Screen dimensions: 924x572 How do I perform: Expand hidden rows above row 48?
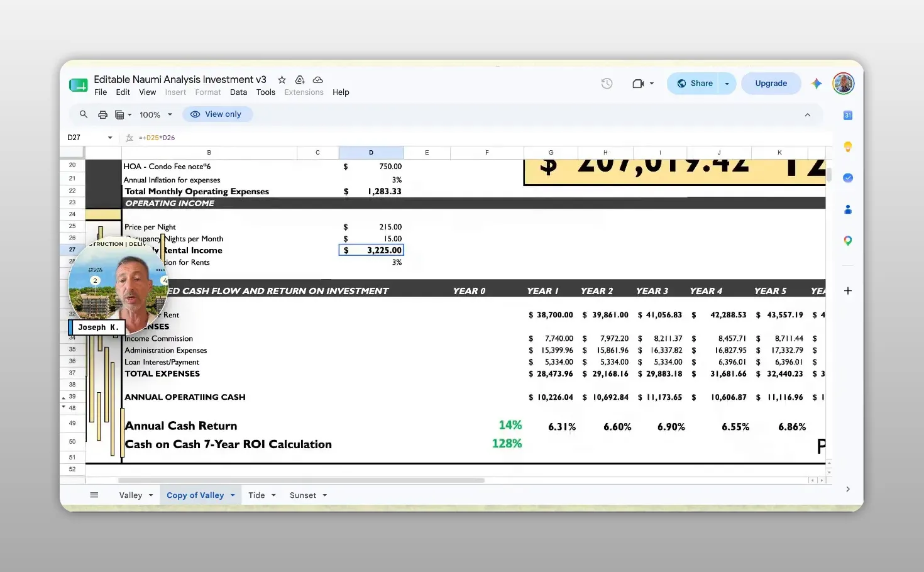click(x=63, y=407)
